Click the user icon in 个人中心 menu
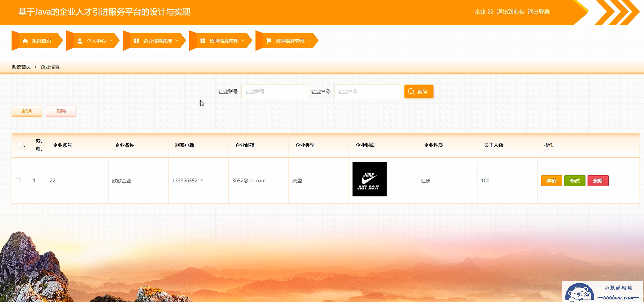The width and height of the screenshot is (644, 302). (80, 41)
